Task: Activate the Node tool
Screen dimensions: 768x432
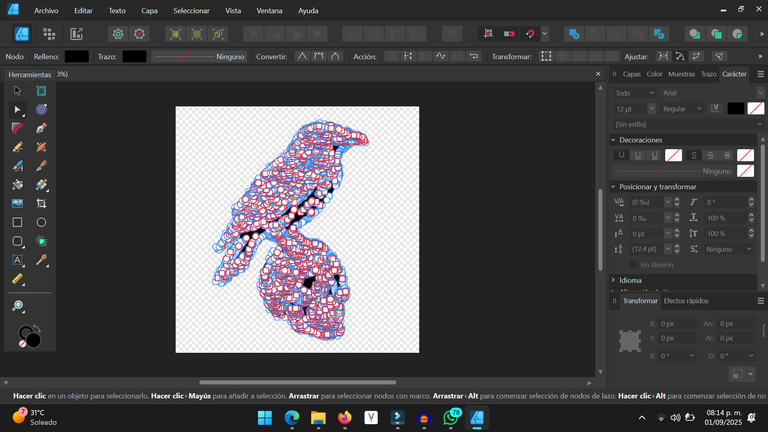Action: tap(17, 110)
